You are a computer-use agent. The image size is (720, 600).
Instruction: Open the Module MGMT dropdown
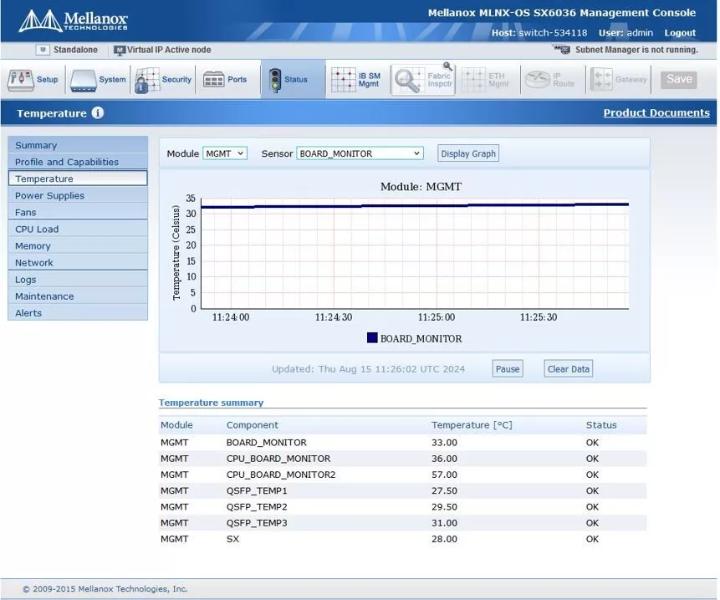[225, 153]
